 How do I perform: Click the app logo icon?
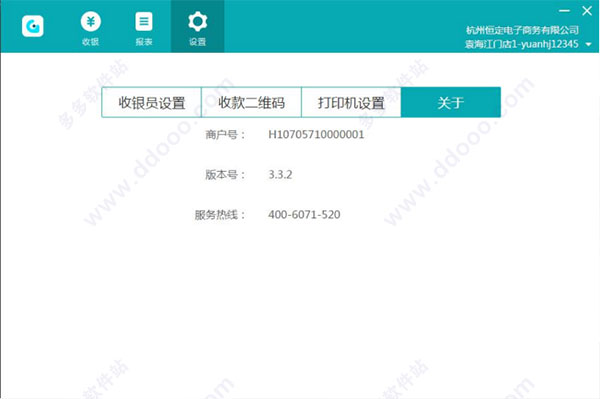[33, 26]
